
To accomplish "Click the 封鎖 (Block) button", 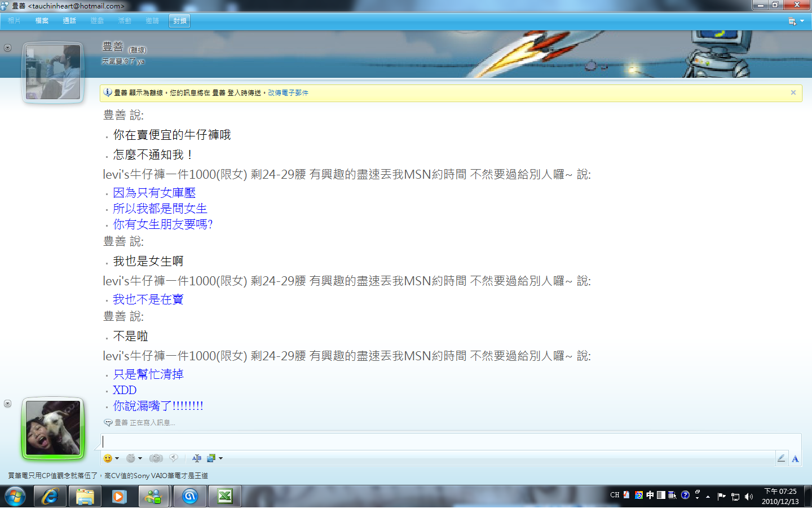I will pyautogui.click(x=180, y=21).
